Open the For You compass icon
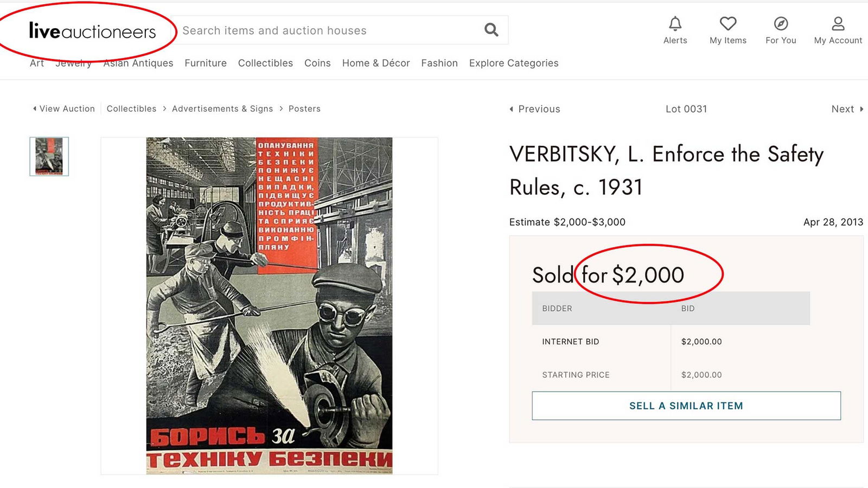The height and width of the screenshot is (488, 868). tap(781, 24)
